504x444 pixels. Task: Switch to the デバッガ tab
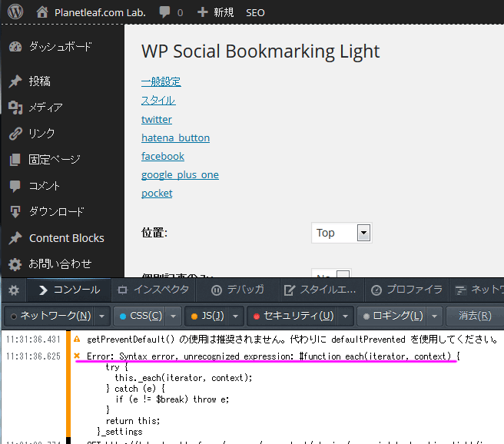(237, 290)
